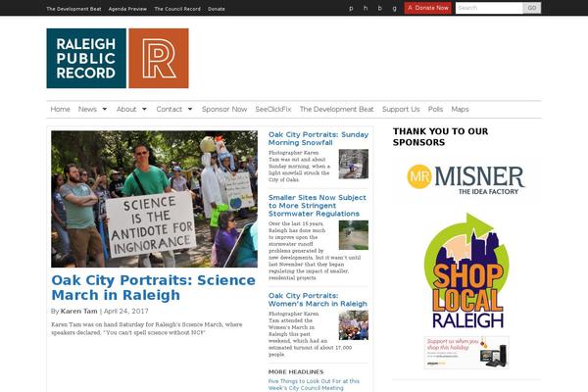Open The Council Record top bar link
This screenshot has width=588, height=392.
(x=177, y=9)
